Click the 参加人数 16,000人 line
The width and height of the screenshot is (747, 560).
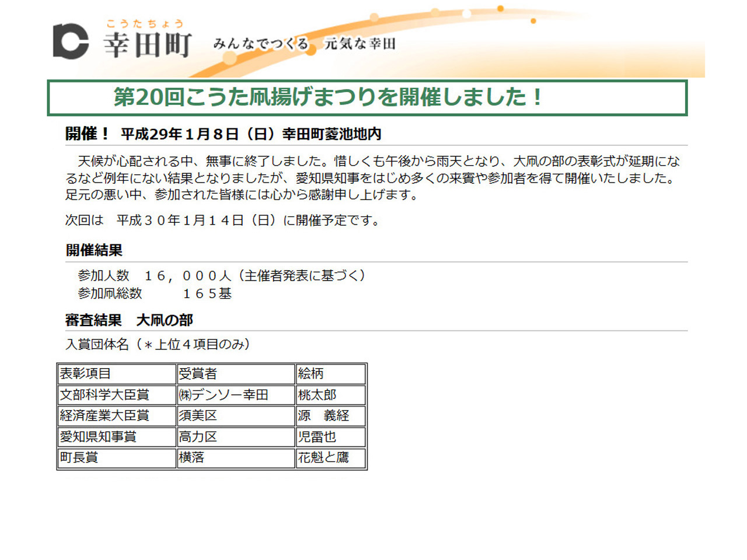coord(221,275)
